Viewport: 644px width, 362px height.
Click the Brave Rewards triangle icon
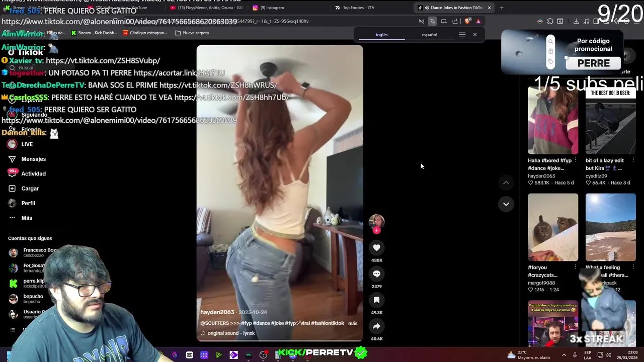pyautogui.click(x=478, y=21)
